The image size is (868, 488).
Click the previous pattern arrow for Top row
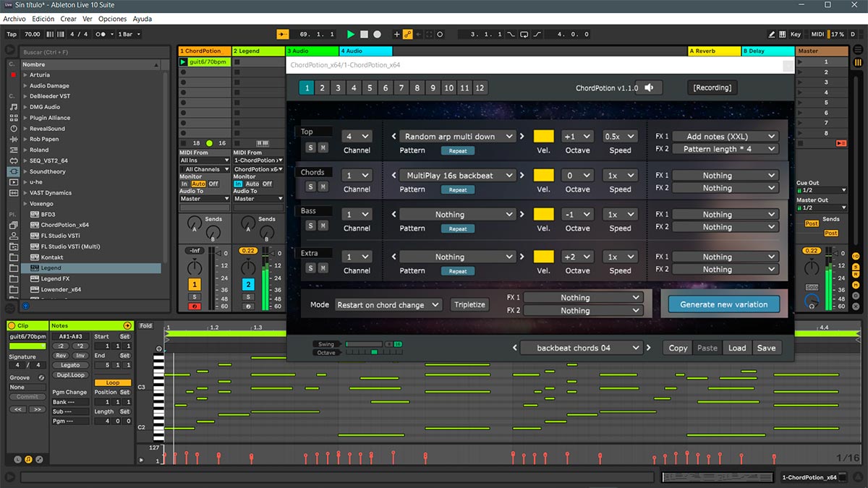click(394, 136)
